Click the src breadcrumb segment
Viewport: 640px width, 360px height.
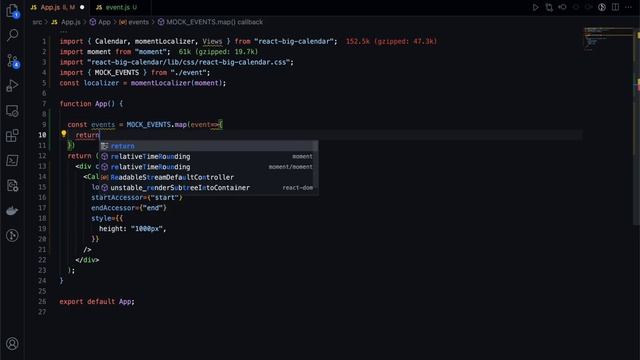point(37,22)
